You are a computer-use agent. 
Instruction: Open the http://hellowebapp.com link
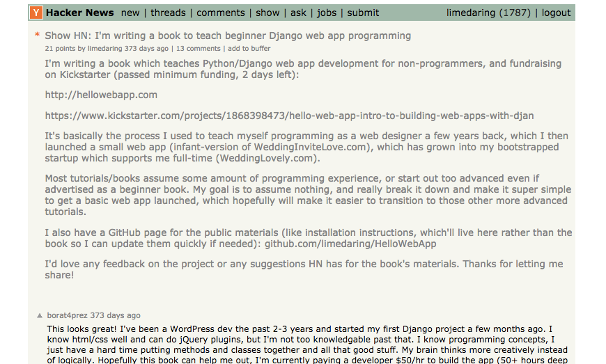click(x=101, y=95)
